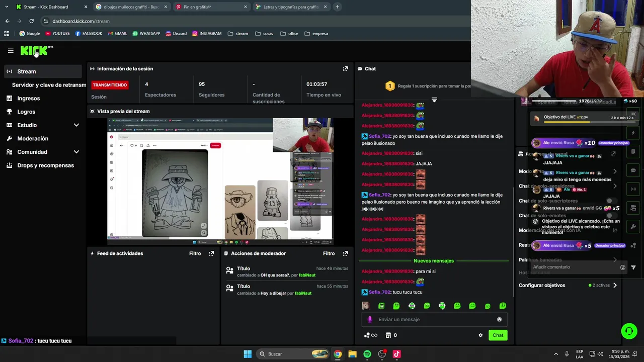This screenshot has width=644, height=362.
Task: Go back in browser history
Action: tap(7, 21)
